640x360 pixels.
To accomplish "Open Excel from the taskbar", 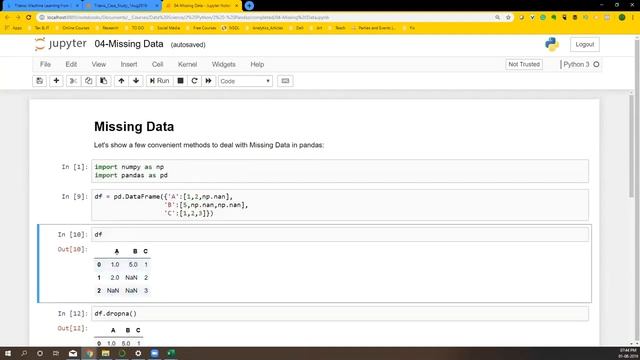I will [x=171, y=353].
